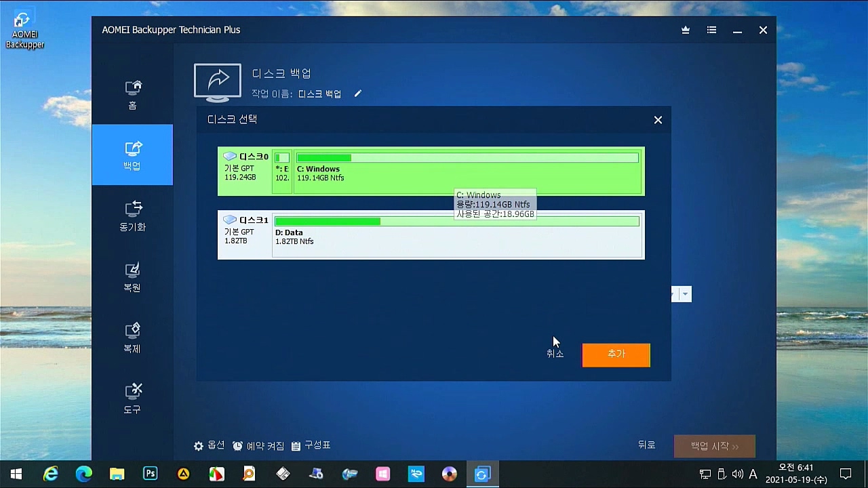Image resolution: width=868 pixels, height=488 pixels.
Task: Launch Microsoft Edge from taskbar
Action: (x=83, y=474)
